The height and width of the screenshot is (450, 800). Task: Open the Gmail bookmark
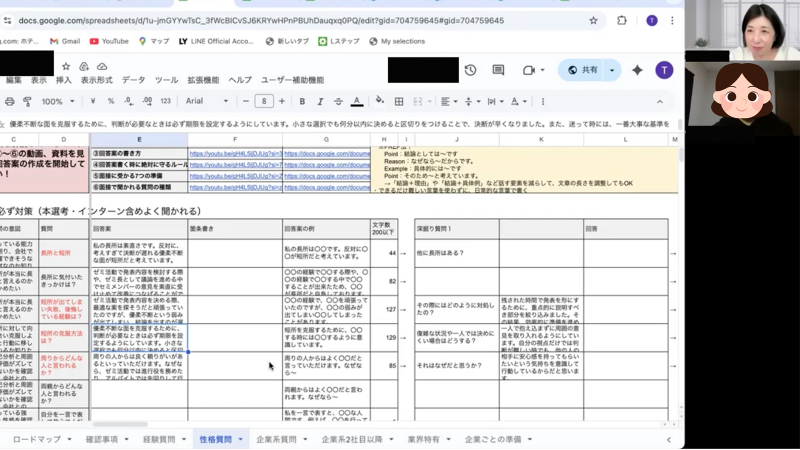tap(65, 41)
